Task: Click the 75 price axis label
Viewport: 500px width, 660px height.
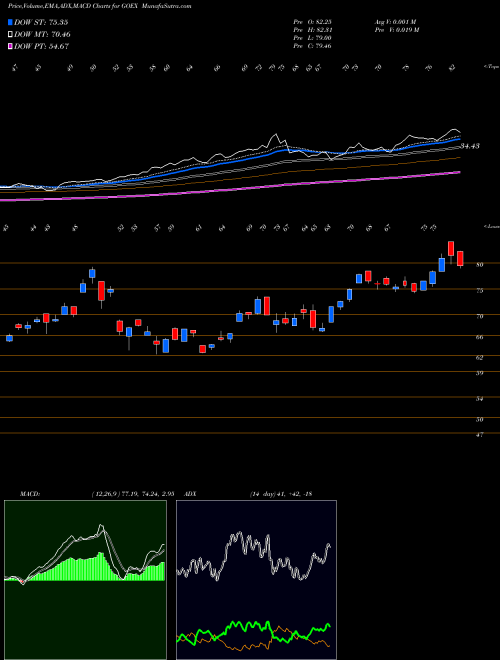Action: [480, 290]
